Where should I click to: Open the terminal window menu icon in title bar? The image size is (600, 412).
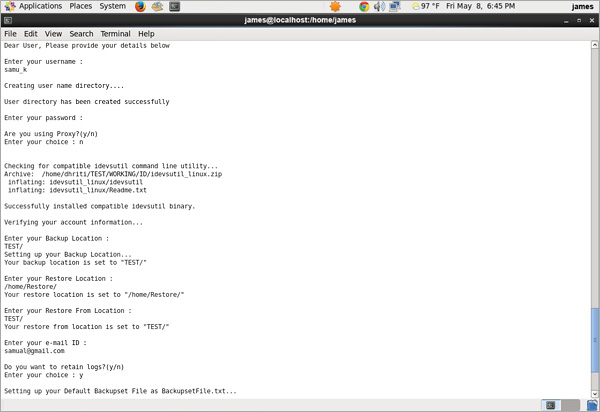point(8,20)
